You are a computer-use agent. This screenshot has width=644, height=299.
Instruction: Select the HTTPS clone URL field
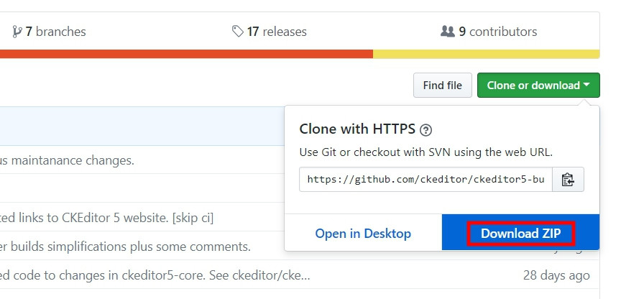425,180
